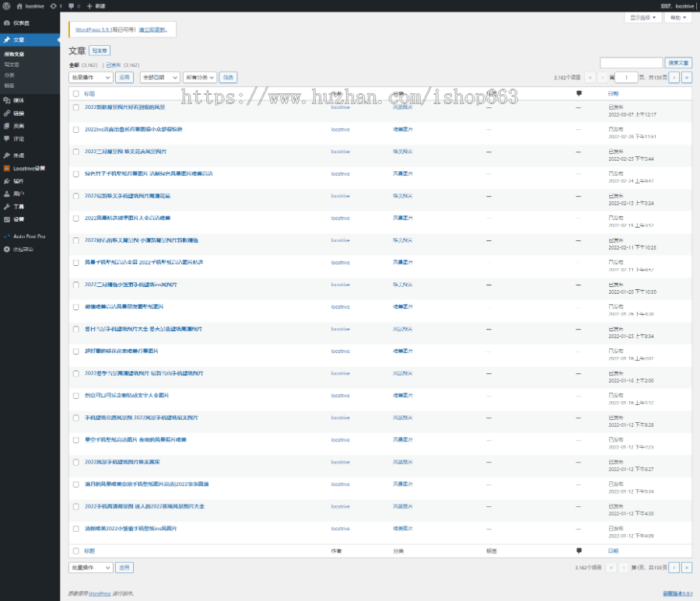Open the 所有分类 category filter dropdown
Viewport: 700px width, 601px height.
pos(200,77)
